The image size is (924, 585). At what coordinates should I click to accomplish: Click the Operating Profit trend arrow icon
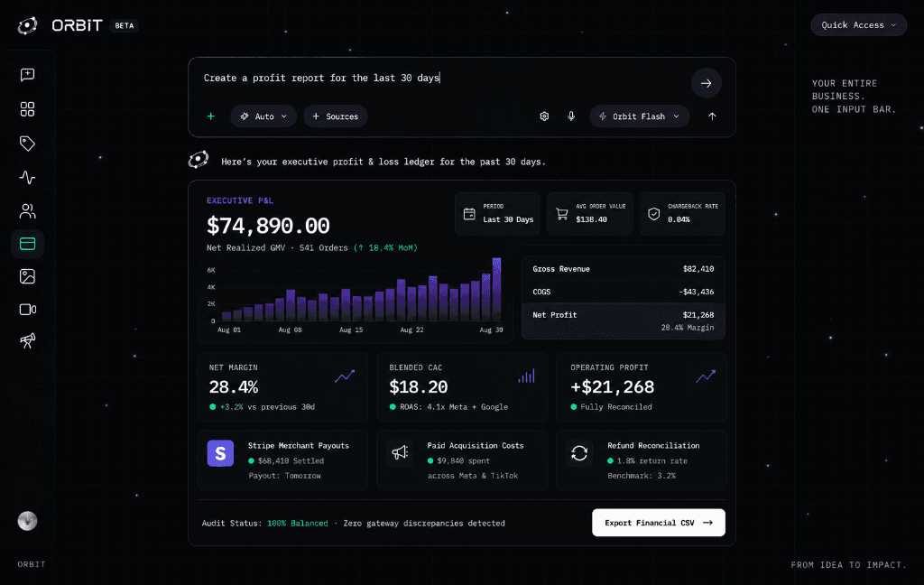[706, 376]
